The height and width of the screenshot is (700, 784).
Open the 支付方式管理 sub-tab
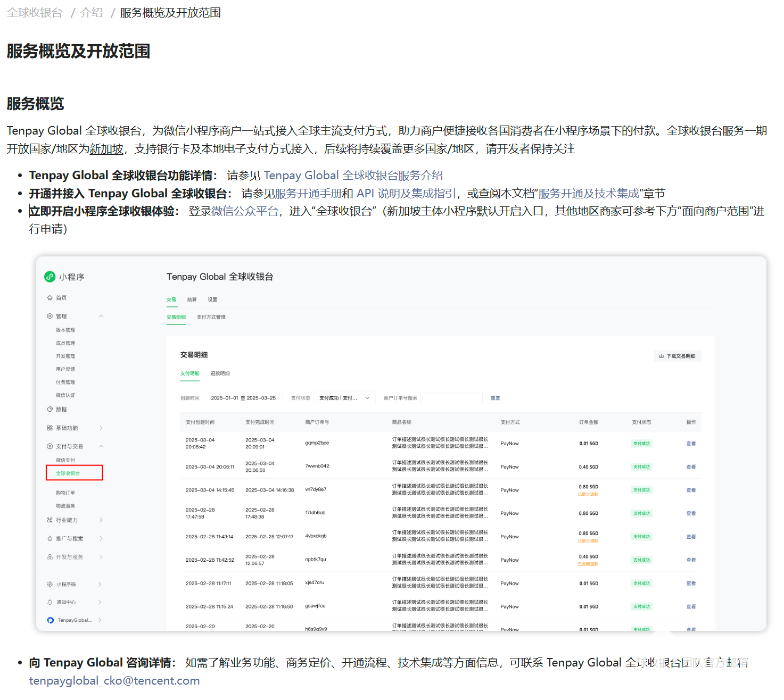point(211,317)
